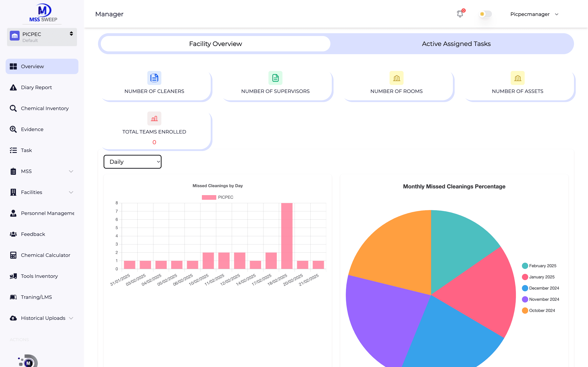The height and width of the screenshot is (367, 588).
Task: Select the Facility Overview tab
Action: coord(216,44)
